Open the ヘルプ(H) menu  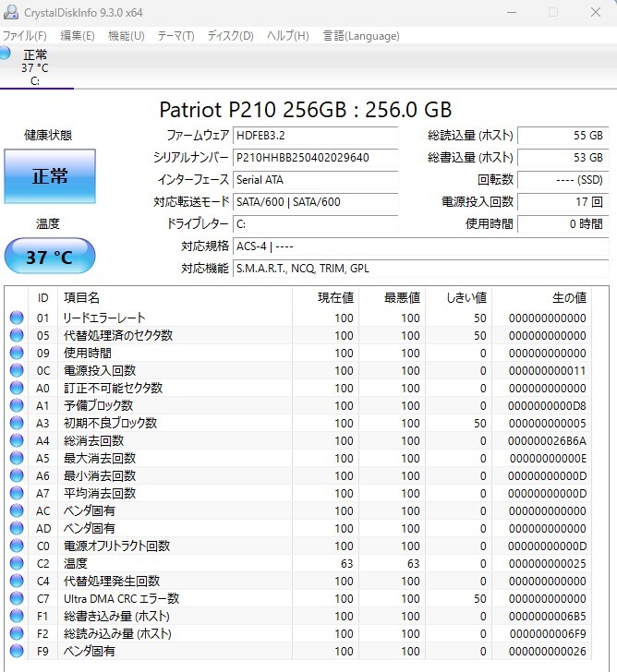(x=287, y=36)
